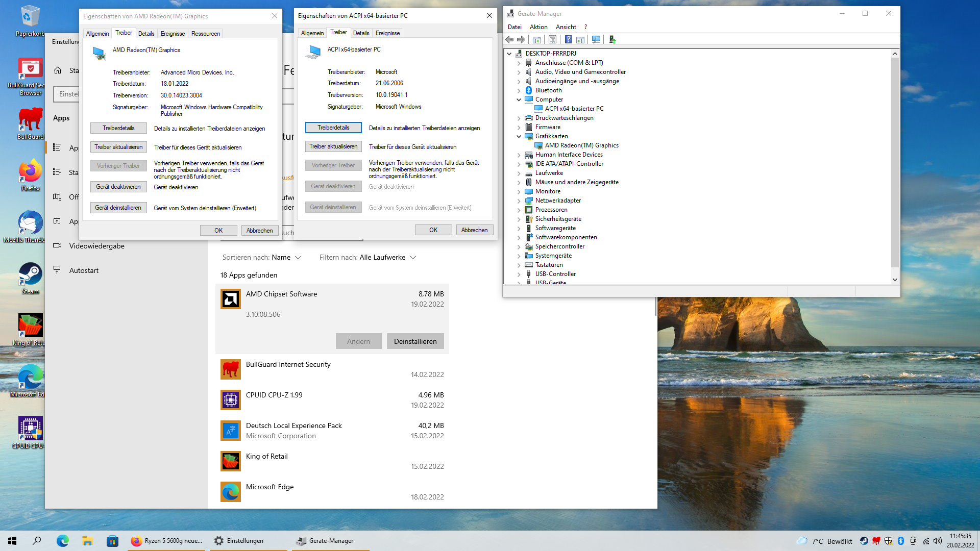Open the Aktion menu in Geräte-Manager

pos(538,27)
